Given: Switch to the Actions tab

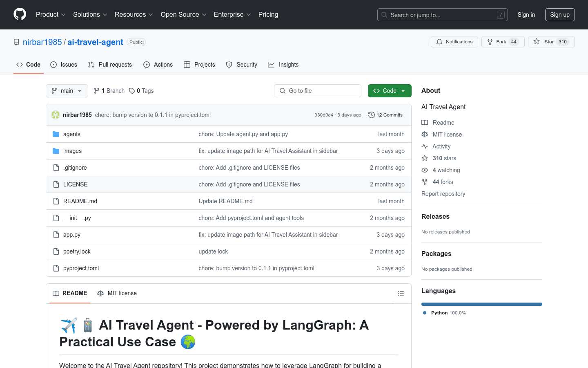Looking at the screenshot, I should point(158,65).
